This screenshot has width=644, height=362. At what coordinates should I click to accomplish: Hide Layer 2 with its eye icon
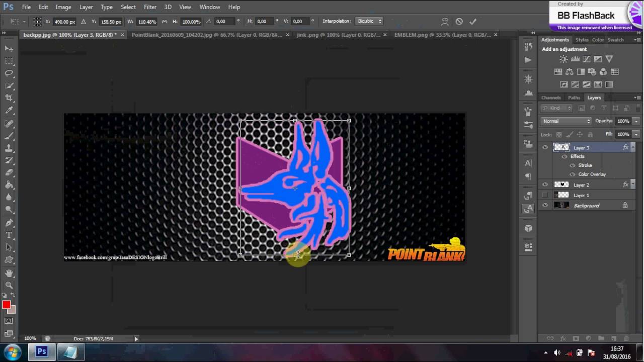pos(545,185)
